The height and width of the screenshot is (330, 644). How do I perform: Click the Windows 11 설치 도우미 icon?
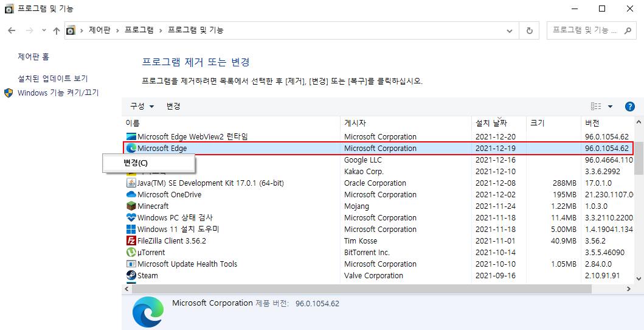[x=131, y=229]
